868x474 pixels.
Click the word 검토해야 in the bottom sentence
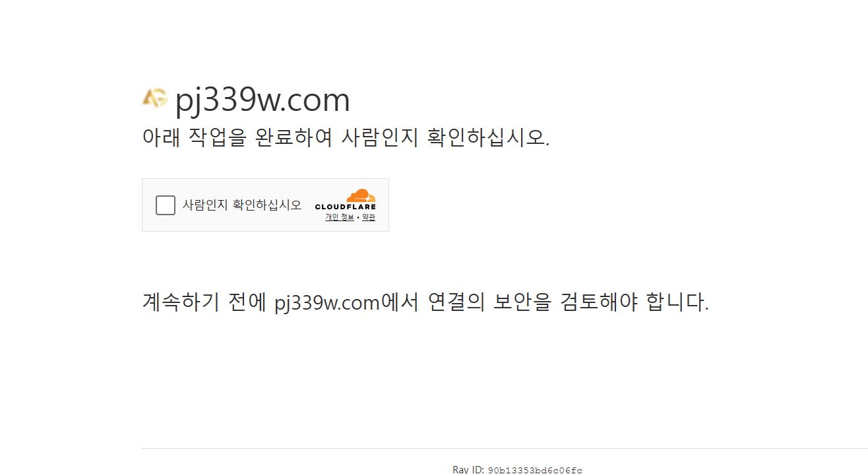click(599, 302)
